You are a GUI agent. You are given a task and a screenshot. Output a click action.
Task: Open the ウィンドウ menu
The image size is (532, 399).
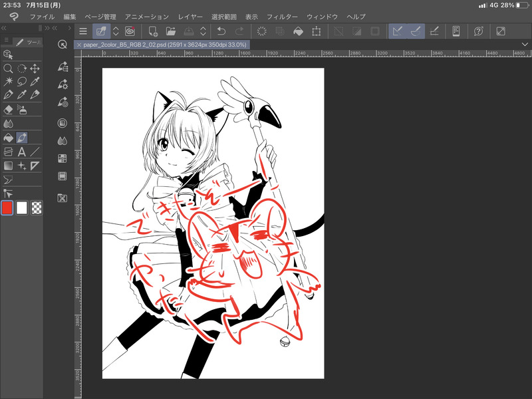[x=322, y=17]
